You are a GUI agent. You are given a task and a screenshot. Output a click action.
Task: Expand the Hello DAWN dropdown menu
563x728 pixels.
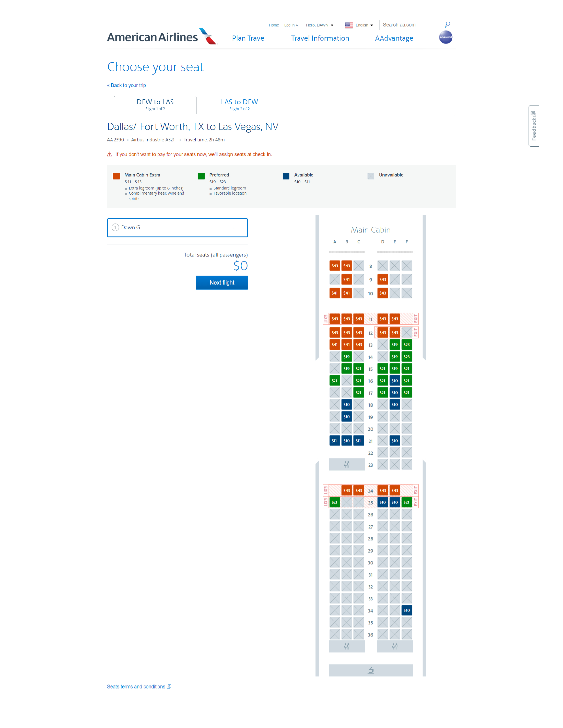tap(319, 24)
